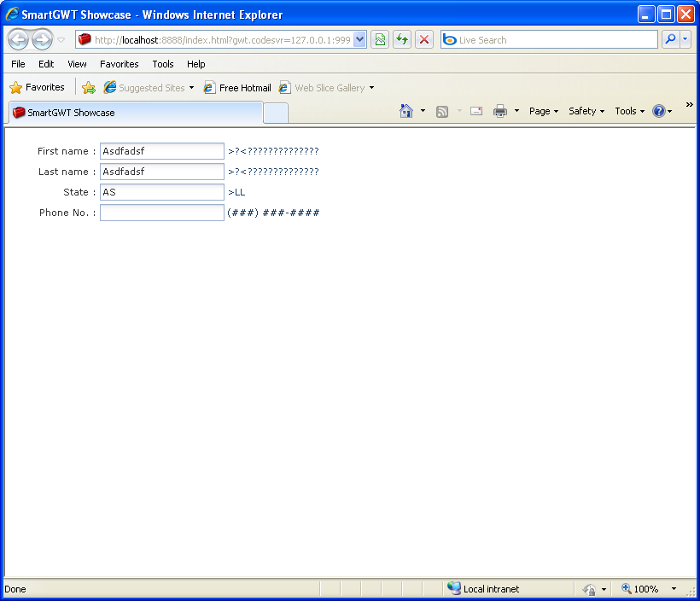Image resolution: width=700 pixels, height=601 pixels.
Task: Click inside the Live Search box
Action: (x=549, y=40)
